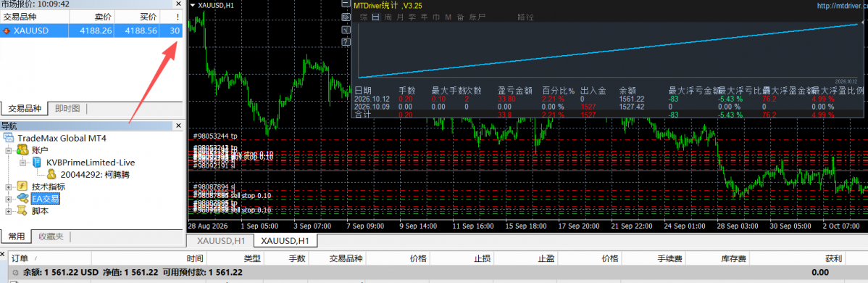
Task: Click the 脚本 scripts scroll icon
Action: tap(23, 211)
